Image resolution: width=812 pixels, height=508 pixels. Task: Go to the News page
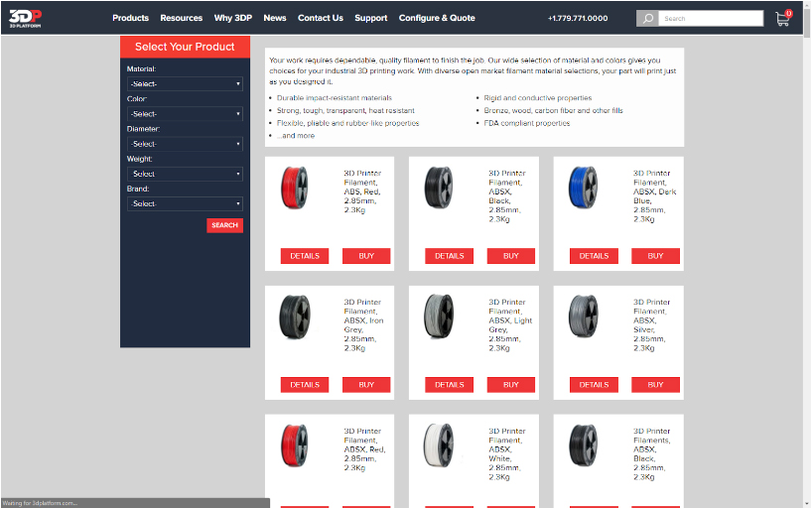click(x=274, y=18)
